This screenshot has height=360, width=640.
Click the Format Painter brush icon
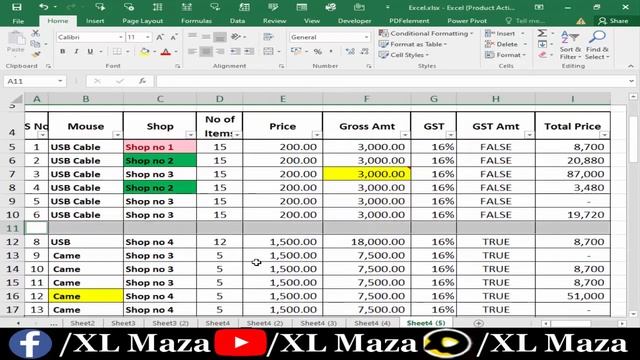coord(36,54)
